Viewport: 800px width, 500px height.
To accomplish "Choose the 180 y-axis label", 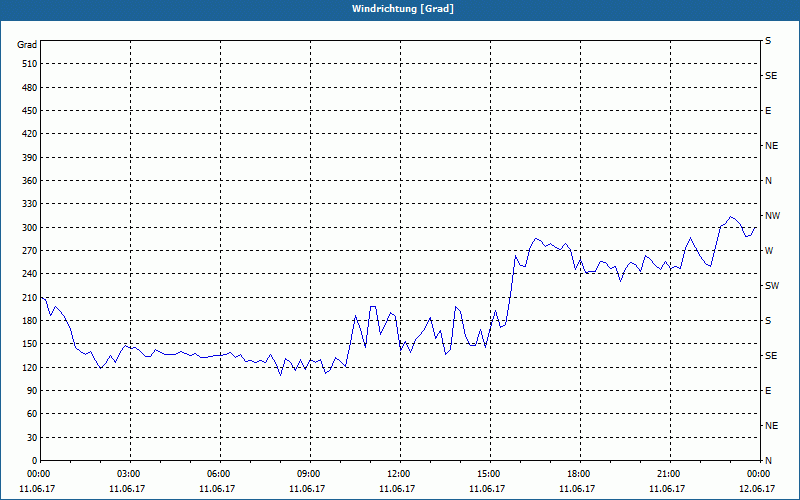I will [x=30, y=320].
